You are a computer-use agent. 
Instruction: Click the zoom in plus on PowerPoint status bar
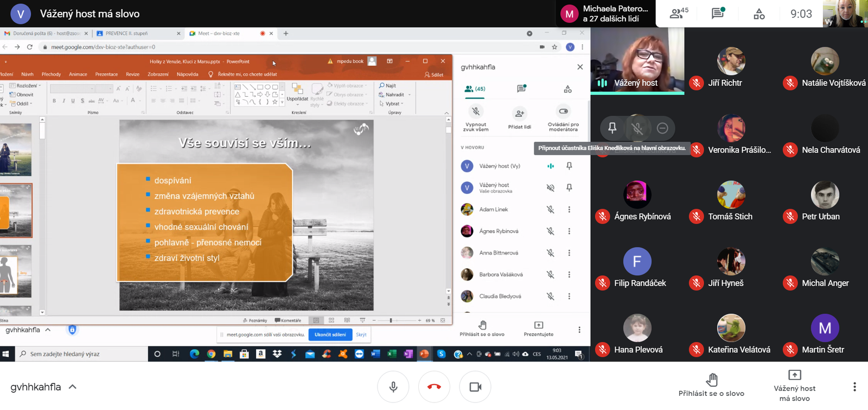click(x=419, y=320)
